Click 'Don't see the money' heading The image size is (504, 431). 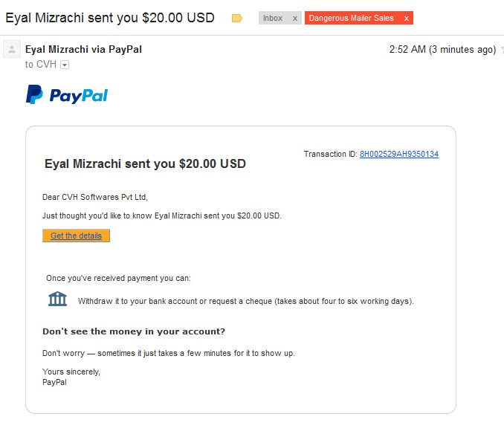134,331
